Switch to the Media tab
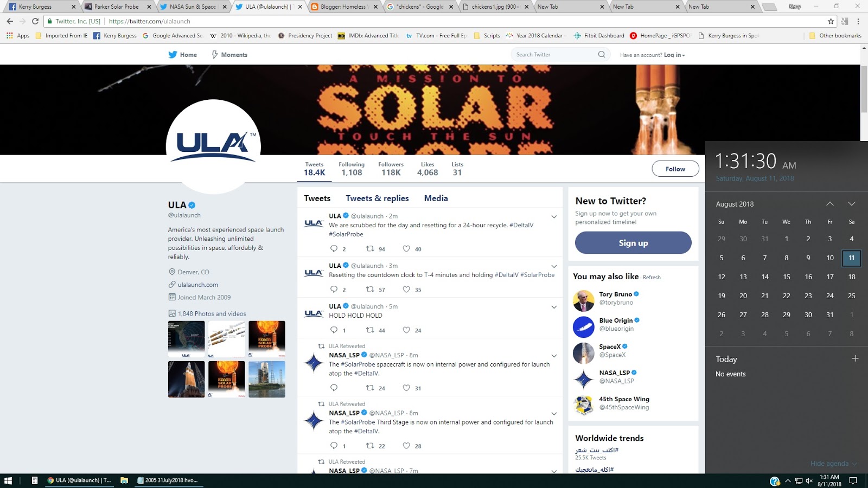Screen dimensions: 868x488 pos(436,198)
